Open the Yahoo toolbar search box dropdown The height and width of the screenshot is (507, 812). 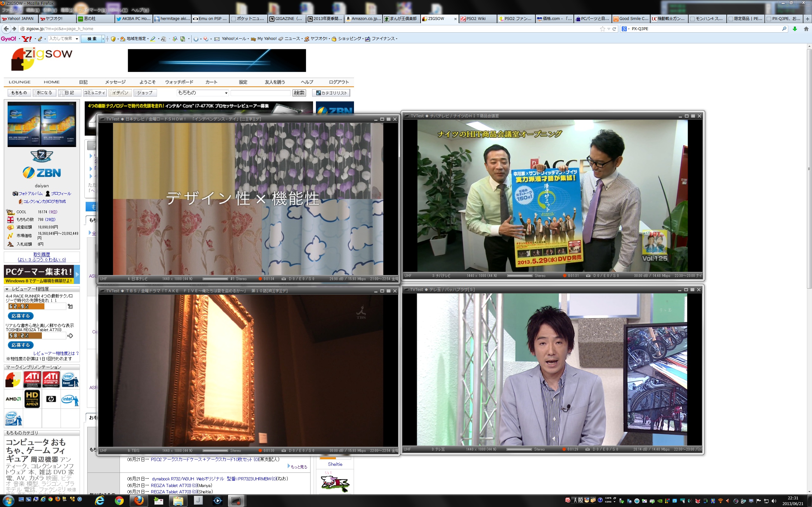click(x=77, y=39)
